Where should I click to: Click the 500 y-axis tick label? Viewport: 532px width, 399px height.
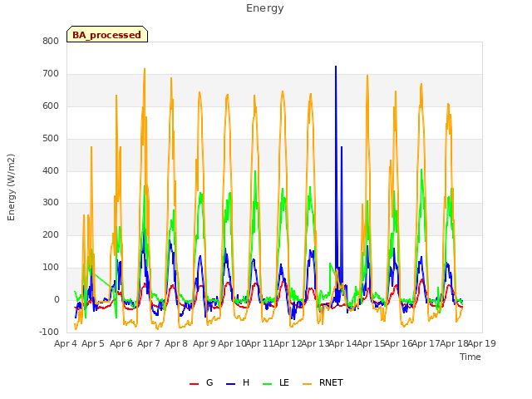pyautogui.click(x=51, y=139)
